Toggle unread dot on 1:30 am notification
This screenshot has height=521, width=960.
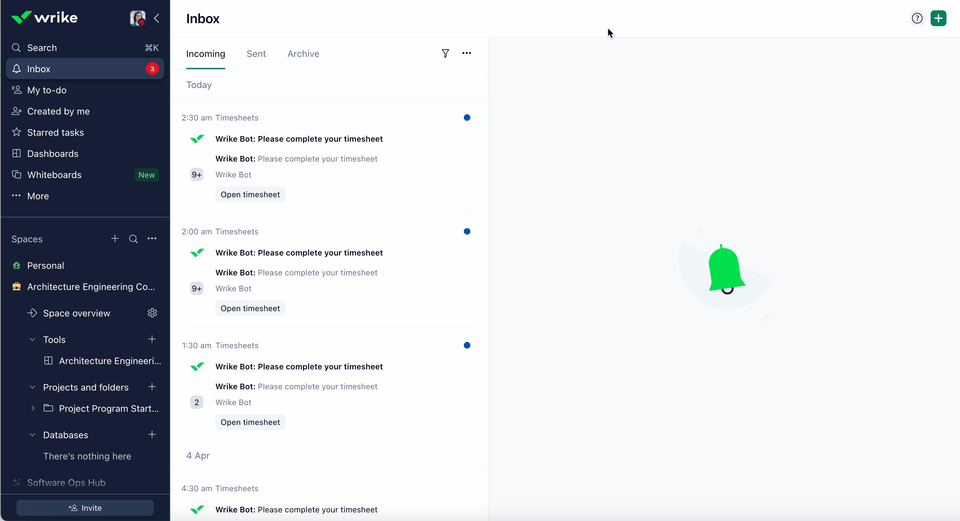point(467,345)
